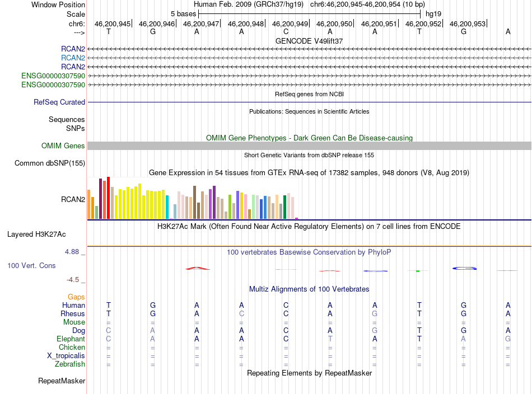Click the orange Gaps row label
Screen dimensions: 532x394
pyautogui.click(x=76, y=297)
